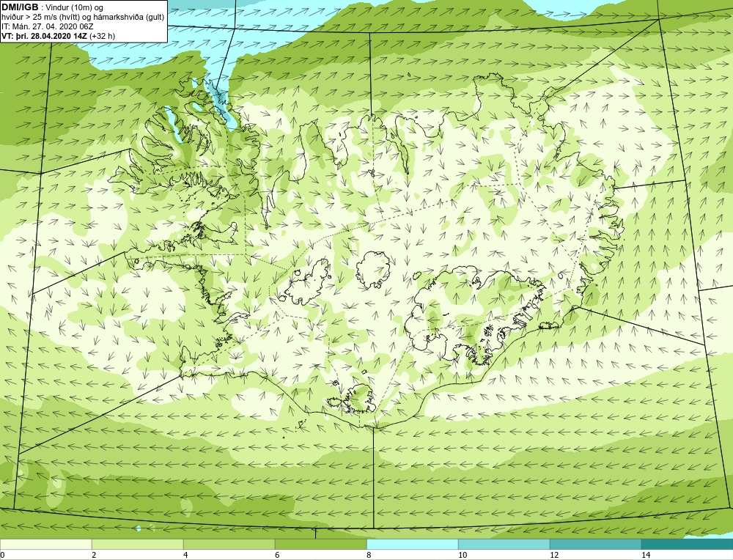Click the 12–14 m/s teal legend swatch

point(595,544)
